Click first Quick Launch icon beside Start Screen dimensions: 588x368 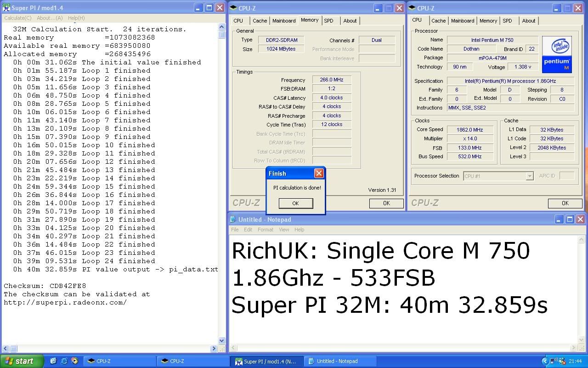click(x=53, y=361)
